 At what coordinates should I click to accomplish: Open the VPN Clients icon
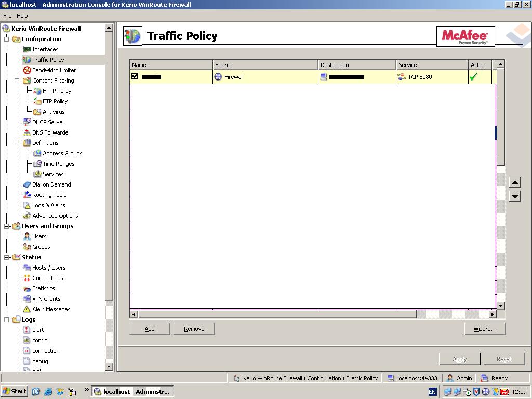pyautogui.click(x=27, y=299)
